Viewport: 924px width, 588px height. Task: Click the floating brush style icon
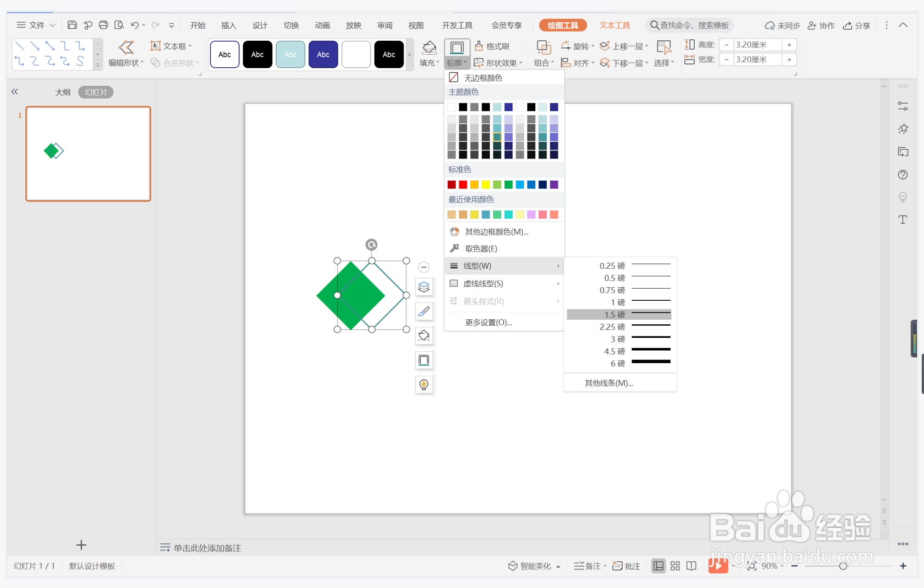424,311
